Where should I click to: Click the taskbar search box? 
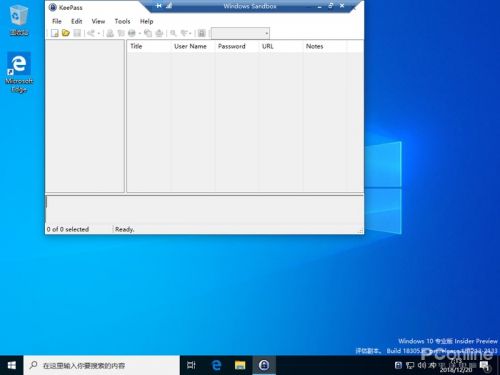pyautogui.click(x=102, y=365)
